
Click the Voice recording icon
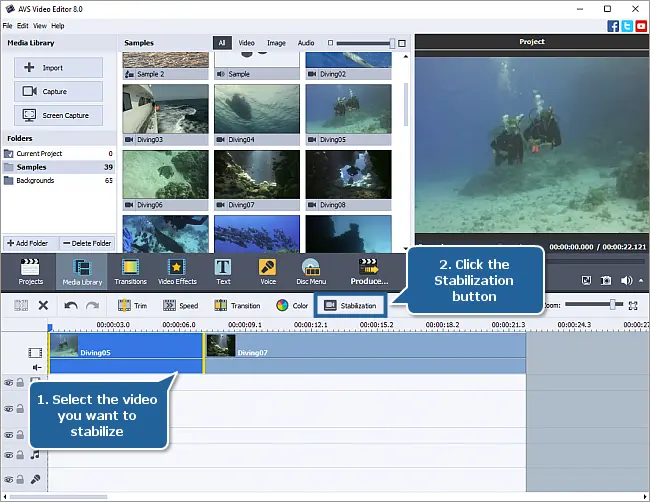pos(267,271)
